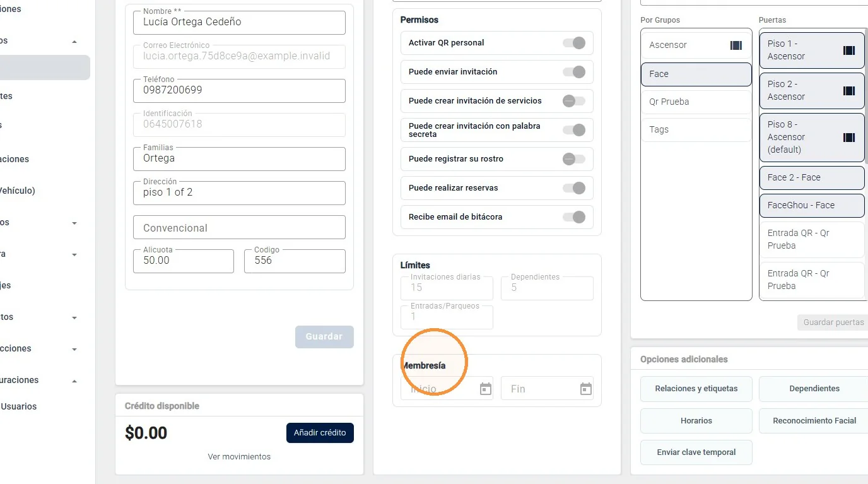Toggle Activar QR personal switch
868x484 pixels.
(x=574, y=43)
